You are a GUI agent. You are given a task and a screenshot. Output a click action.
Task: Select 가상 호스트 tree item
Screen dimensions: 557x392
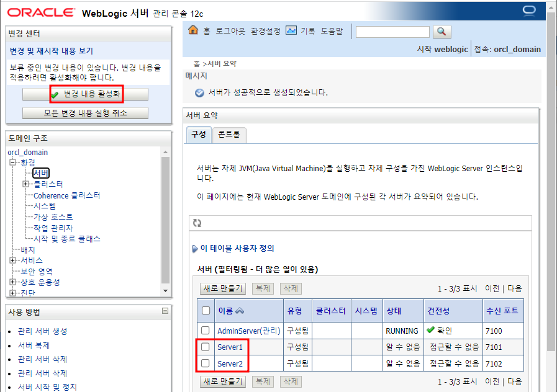click(53, 216)
